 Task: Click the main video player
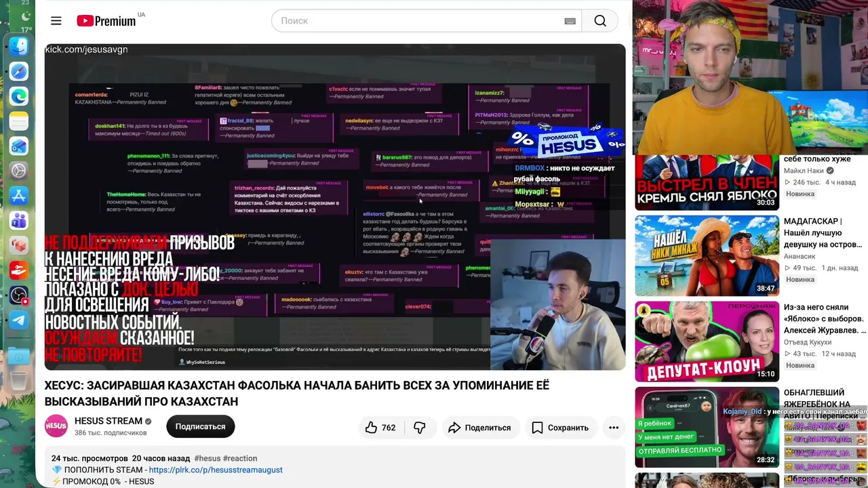(x=335, y=207)
